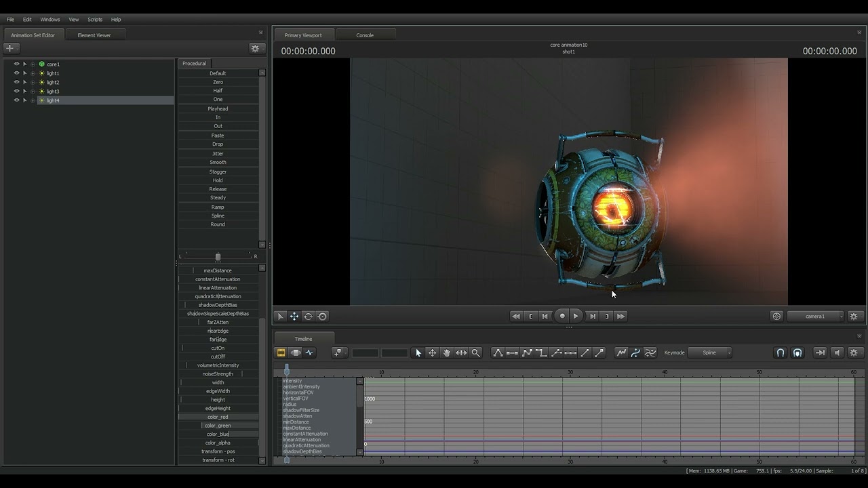868x488 pixels.
Task: Click the jump-to-end arrow icon in timeline
Action: pyautogui.click(x=820, y=352)
